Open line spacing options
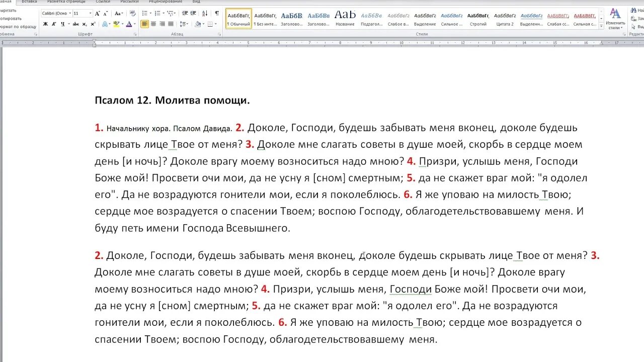644x362 pixels. [184, 24]
